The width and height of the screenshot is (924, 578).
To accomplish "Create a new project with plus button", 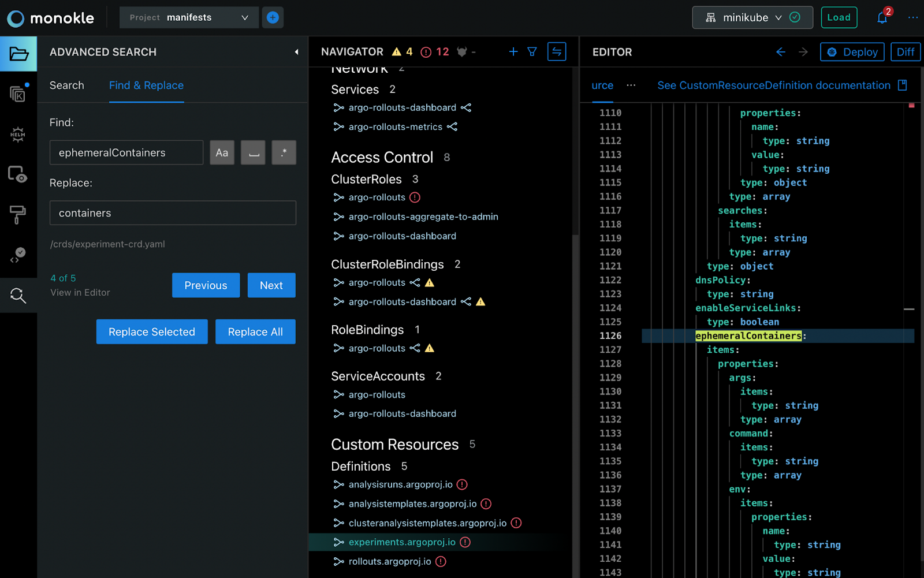I will point(273,17).
